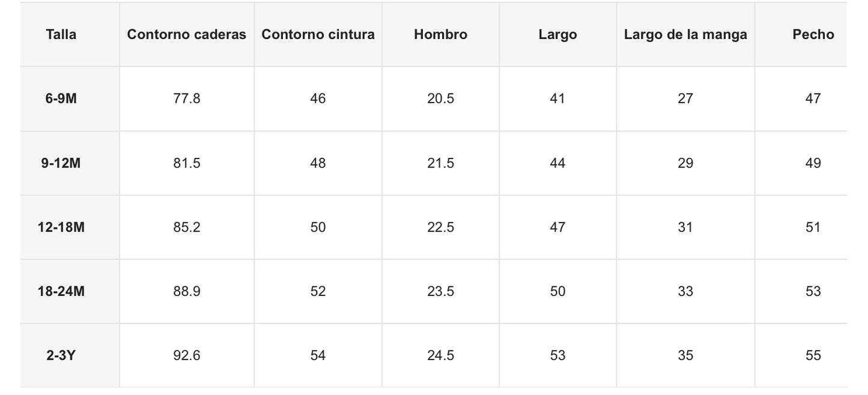Click the Talla column header
This screenshot has width=868, height=395.
(61, 35)
